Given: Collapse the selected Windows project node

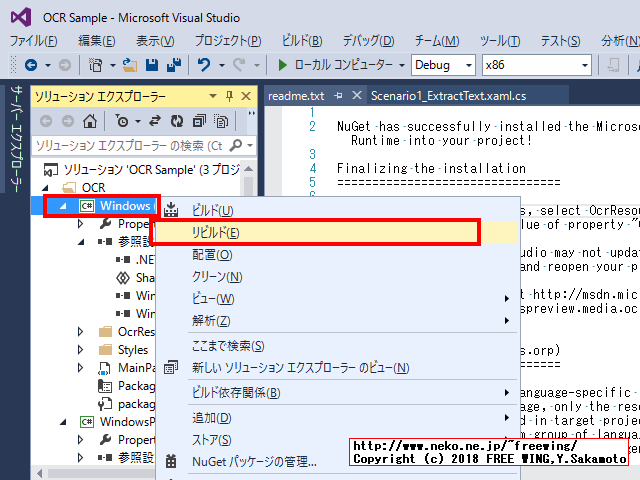Looking at the screenshot, I should tap(63, 206).
